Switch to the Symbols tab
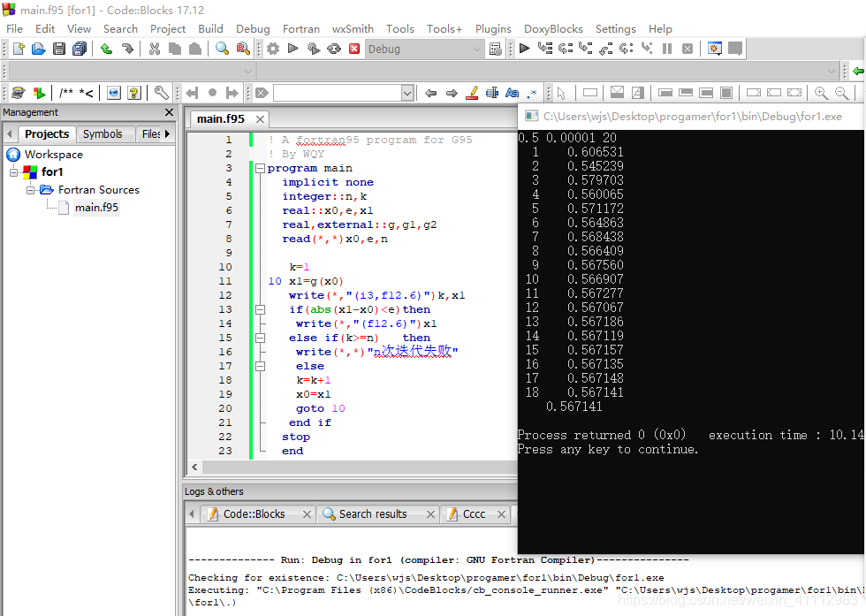The height and width of the screenshot is (616, 866). click(104, 133)
